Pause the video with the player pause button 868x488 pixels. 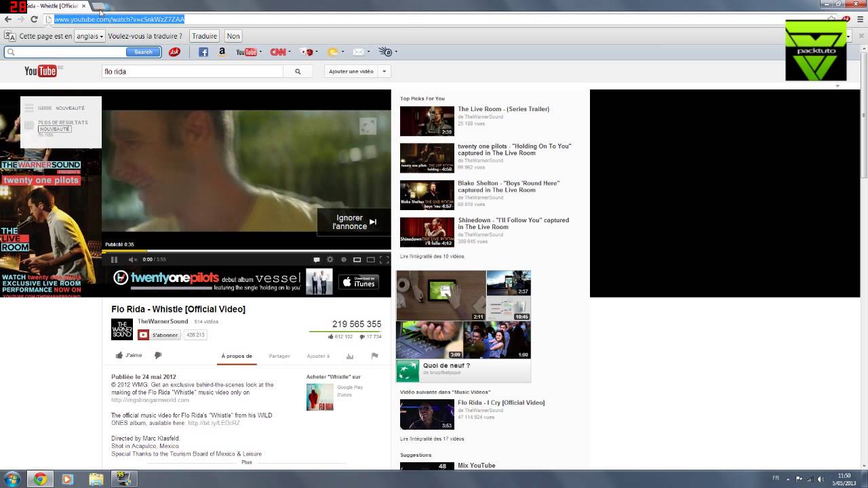(114, 260)
